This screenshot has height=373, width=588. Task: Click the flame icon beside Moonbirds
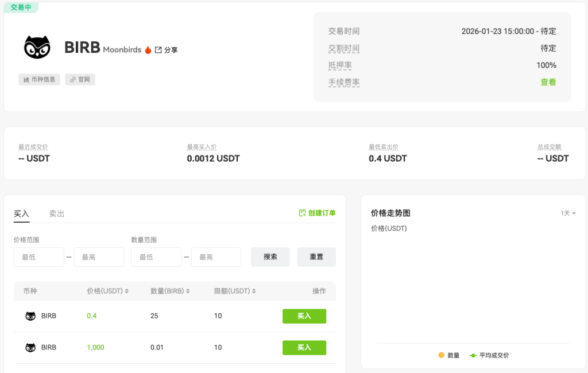(148, 49)
